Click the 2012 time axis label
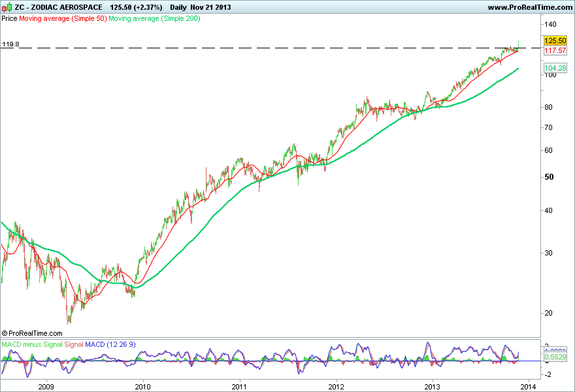 pos(336,387)
